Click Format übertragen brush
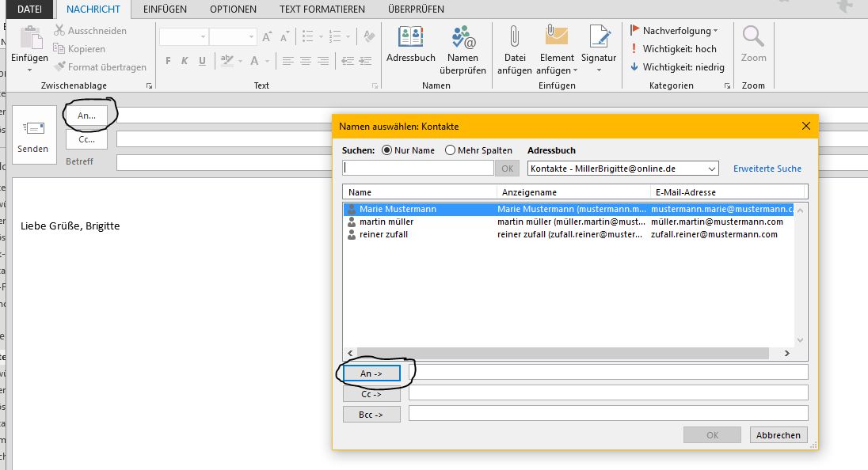 click(59, 67)
